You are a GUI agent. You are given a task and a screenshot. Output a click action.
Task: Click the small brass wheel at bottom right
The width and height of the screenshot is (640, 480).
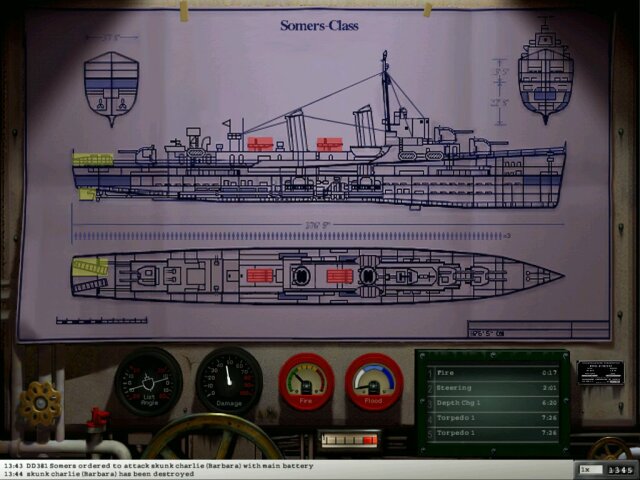[x=611, y=449]
